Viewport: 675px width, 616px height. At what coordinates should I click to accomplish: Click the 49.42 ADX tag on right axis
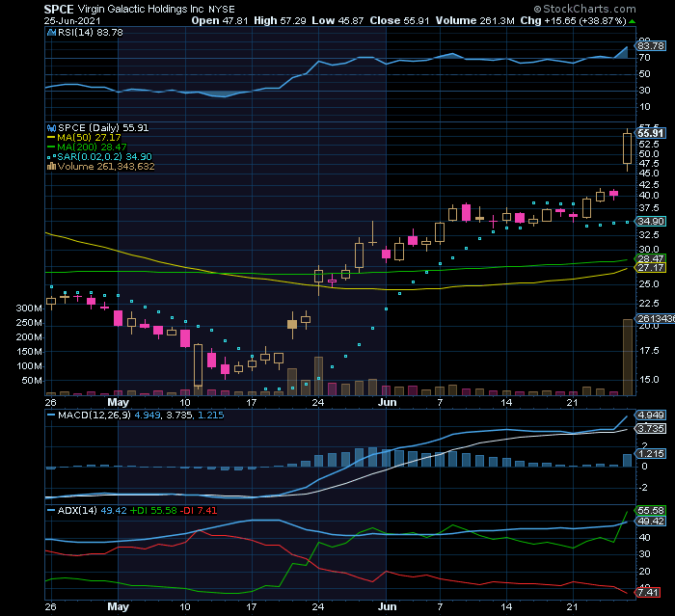point(651,522)
